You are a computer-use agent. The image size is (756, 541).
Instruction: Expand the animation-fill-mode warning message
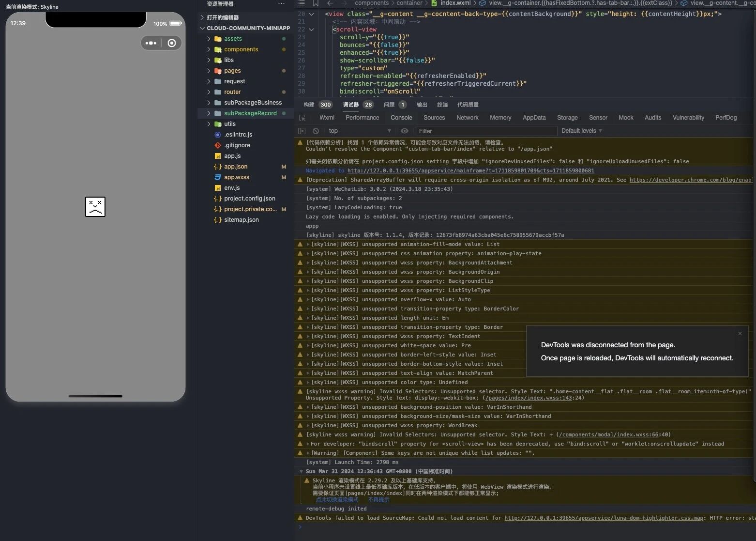pyautogui.click(x=308, y=245)
